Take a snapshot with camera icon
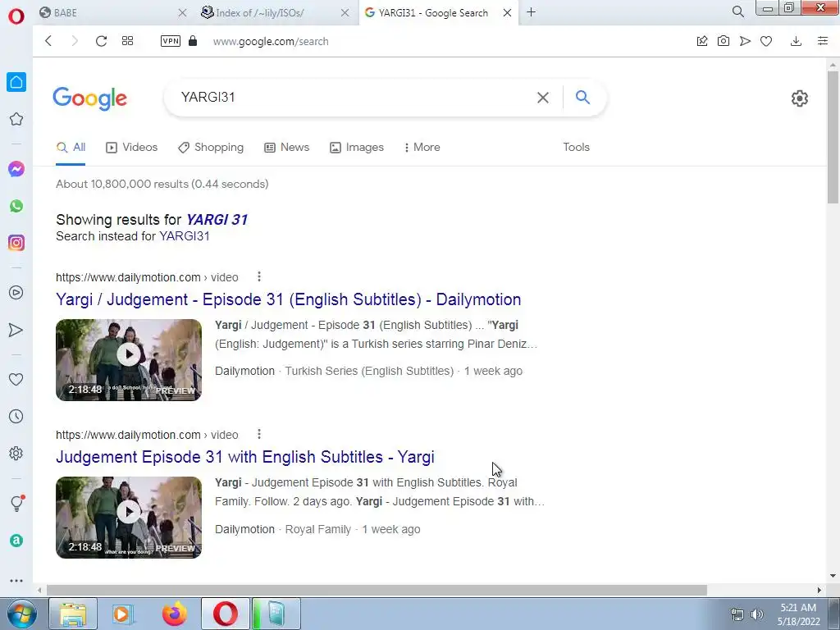840x630 pixels. coord(724,41)
